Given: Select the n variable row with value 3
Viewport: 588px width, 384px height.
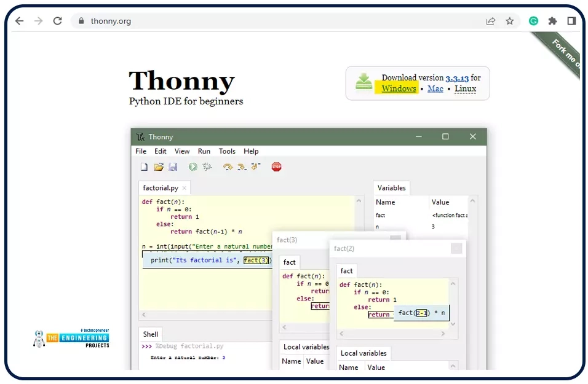Looking at the screenshot, I should 421,226.
